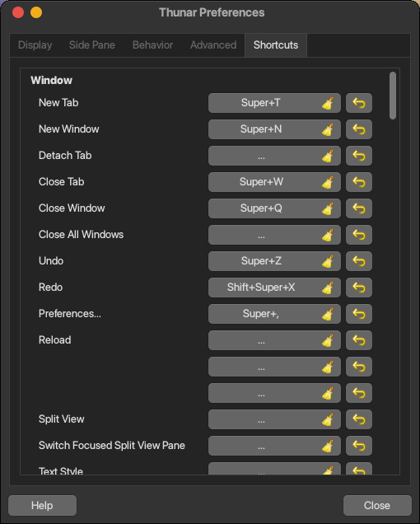The image size is (420, 524).
Task: Clear the Redo shortcut broom icon
Action: coord(328,288)
